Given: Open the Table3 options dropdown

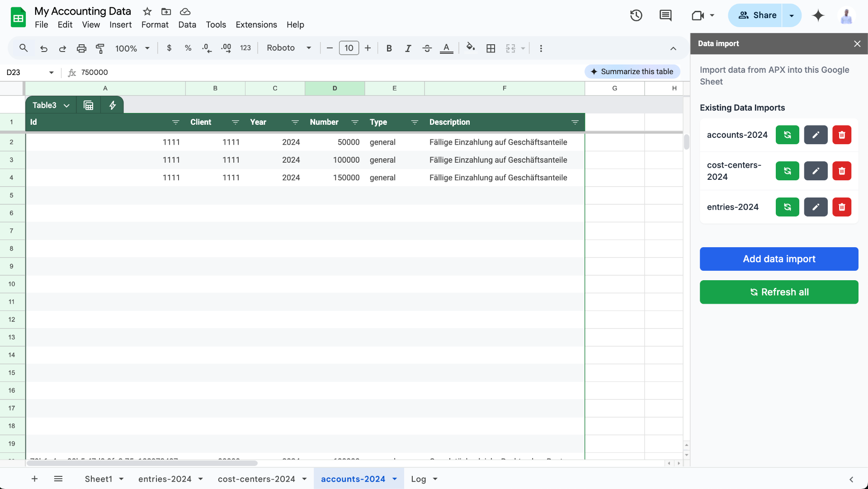Looking at the screenshot, I should pos(66,105).
